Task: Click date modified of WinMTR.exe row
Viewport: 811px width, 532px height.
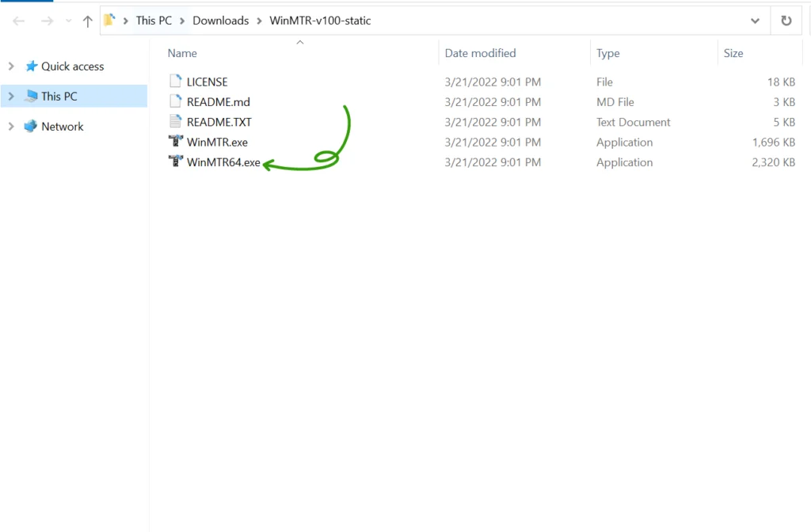Action: pos(493,142)
